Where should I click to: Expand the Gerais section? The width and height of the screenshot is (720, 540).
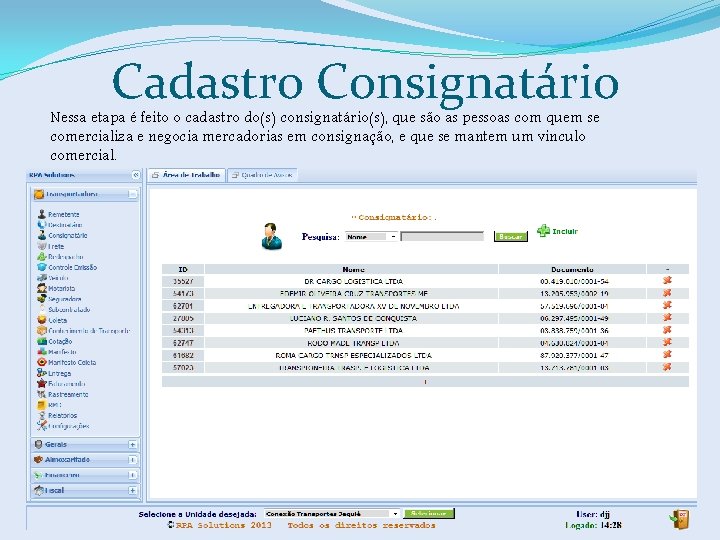coord(132,444)
